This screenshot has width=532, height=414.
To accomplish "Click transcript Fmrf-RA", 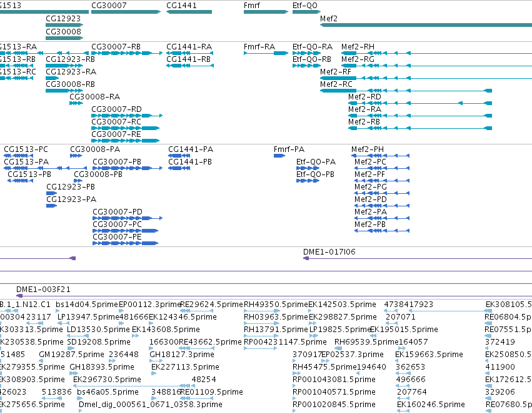I will click(x=259, y=47).
